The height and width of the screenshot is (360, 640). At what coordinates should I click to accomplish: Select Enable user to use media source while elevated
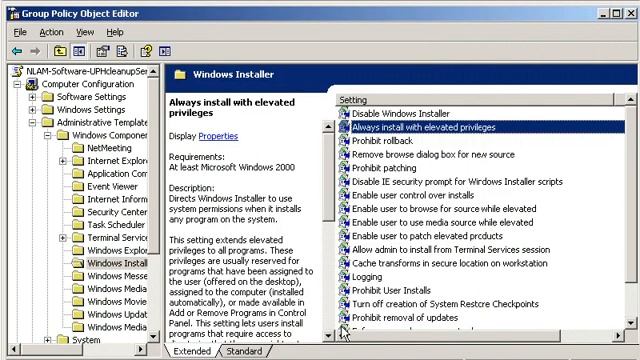tap(442, 222)
